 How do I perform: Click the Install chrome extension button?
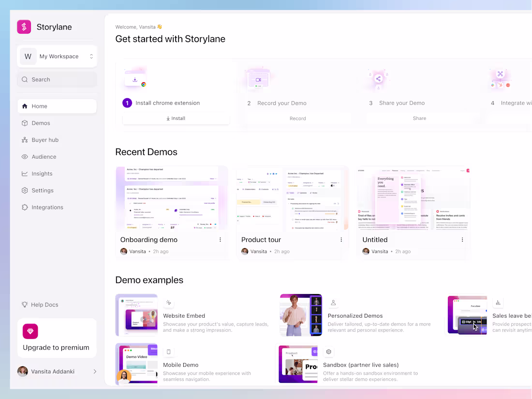coord(176,118)
